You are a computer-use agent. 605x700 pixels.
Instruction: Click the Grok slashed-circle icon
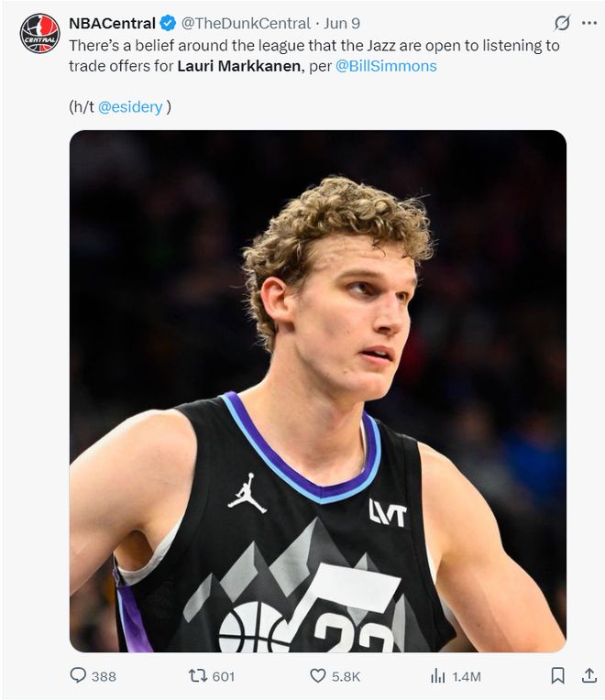pos(562,23)
